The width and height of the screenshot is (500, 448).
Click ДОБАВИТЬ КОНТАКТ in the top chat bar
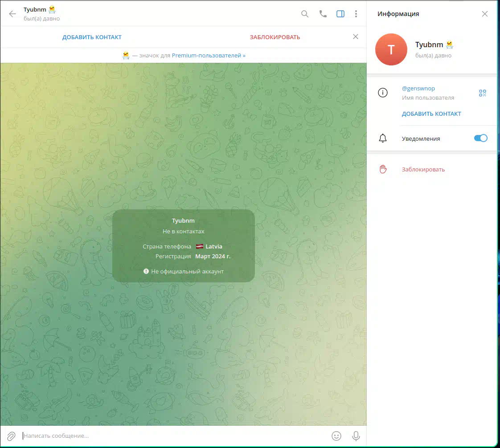(92, 37)
